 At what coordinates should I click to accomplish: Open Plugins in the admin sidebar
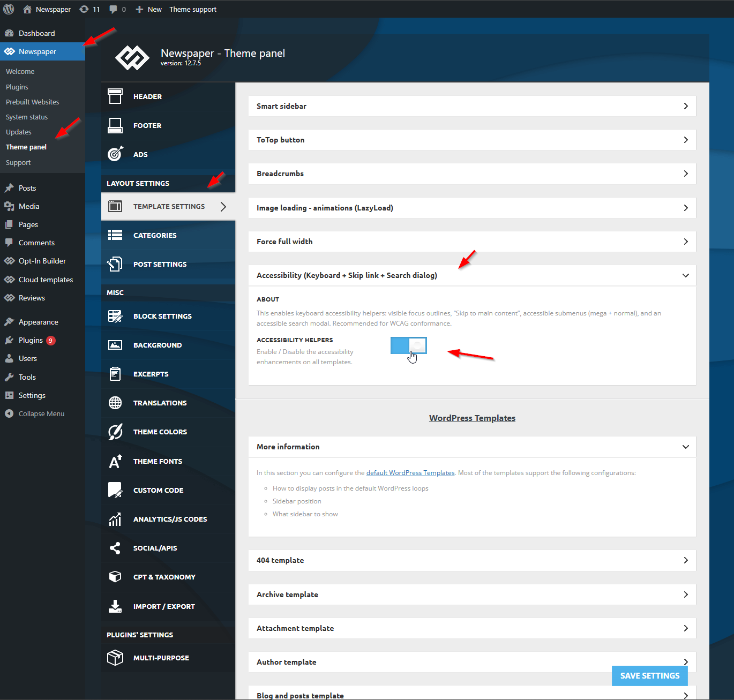pyautogui.click(x=31, y=340)
